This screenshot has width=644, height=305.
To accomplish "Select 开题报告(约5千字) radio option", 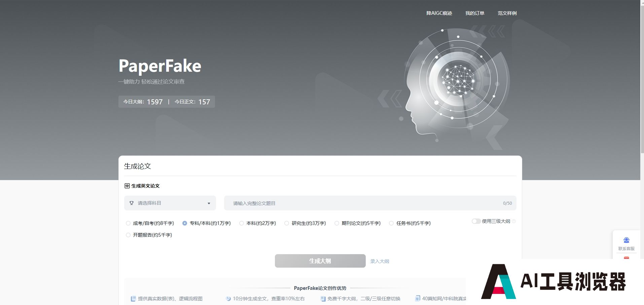I will click(x=149, y=235).
